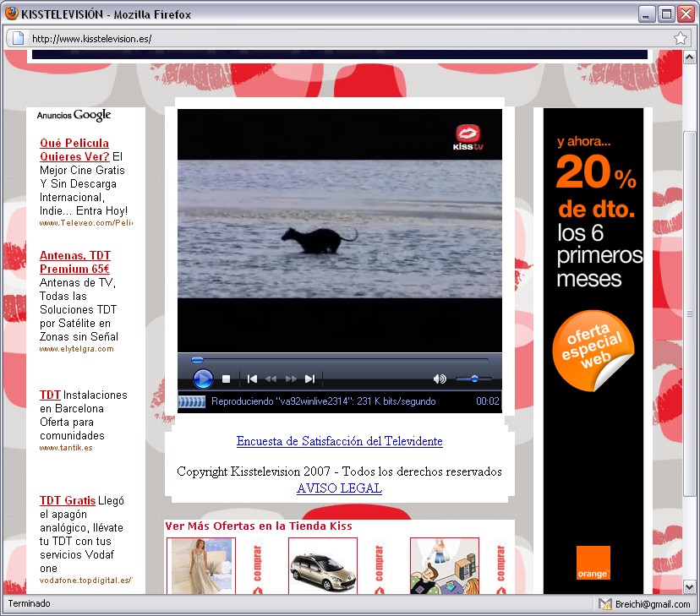This screenshot has height=616, width=700.
Task: Click the page icon in address bar
Action: click(18, 38)
